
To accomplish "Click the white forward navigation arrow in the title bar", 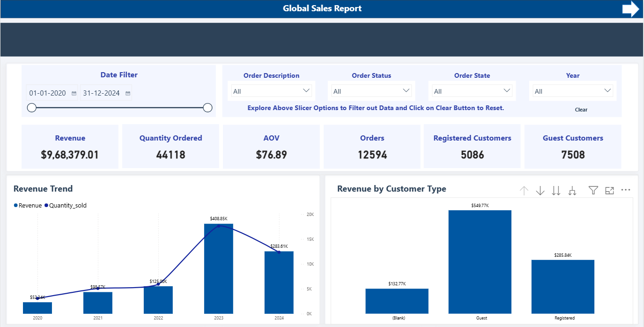I will click(x=631, y=8).
